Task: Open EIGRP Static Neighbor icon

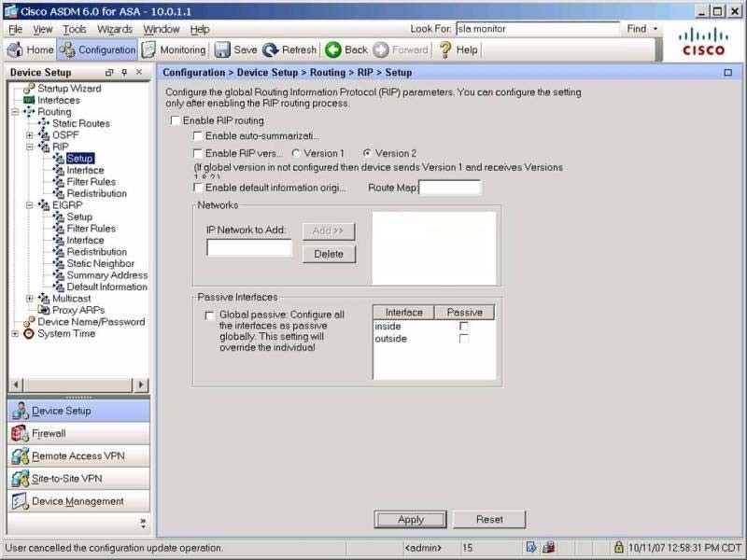Action: 59,263
